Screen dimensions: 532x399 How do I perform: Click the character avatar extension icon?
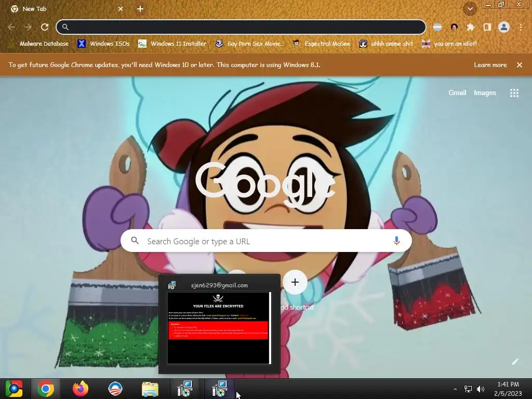(x=454, y=27)
